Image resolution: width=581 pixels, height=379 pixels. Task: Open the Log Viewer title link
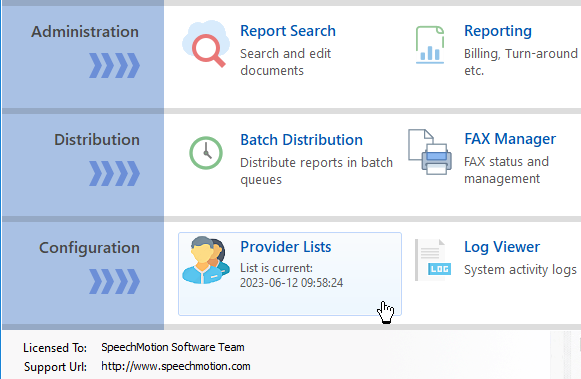click(x=502, y=247)
